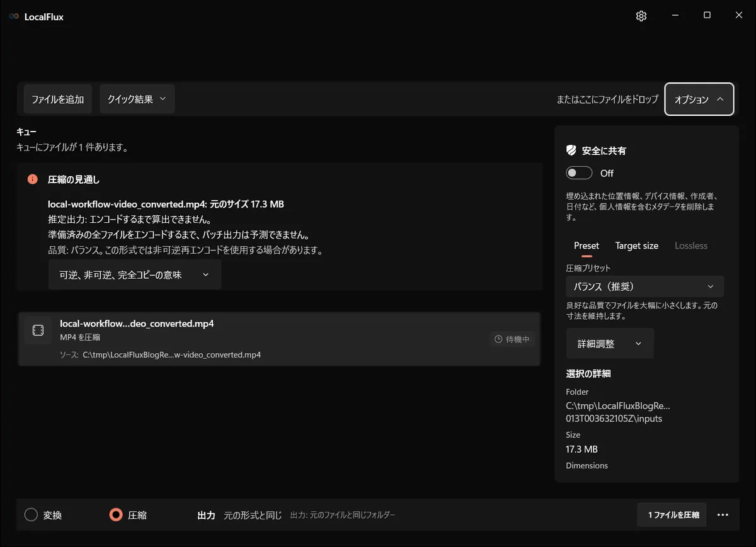756x547 pixels.
Task: Switch to the Preset tab
Action: 587,245
